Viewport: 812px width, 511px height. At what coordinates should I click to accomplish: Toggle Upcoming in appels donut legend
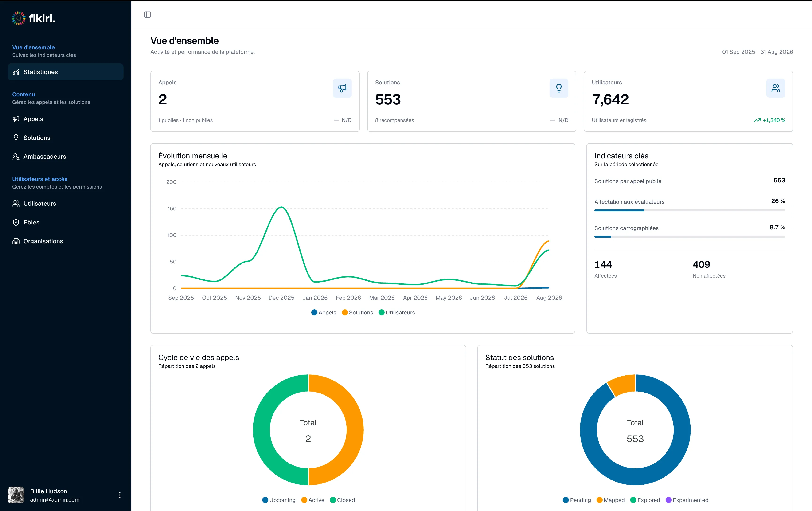click(x=279, y=500)
